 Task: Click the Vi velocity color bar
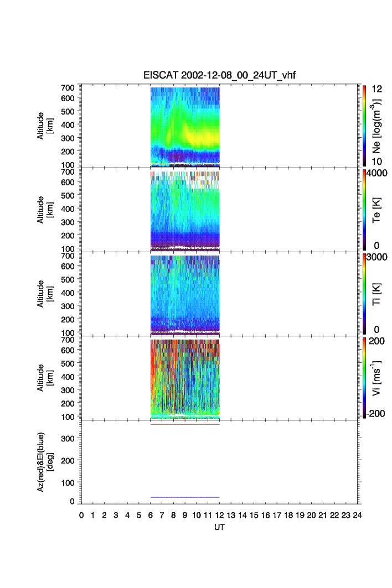[364, 378]
